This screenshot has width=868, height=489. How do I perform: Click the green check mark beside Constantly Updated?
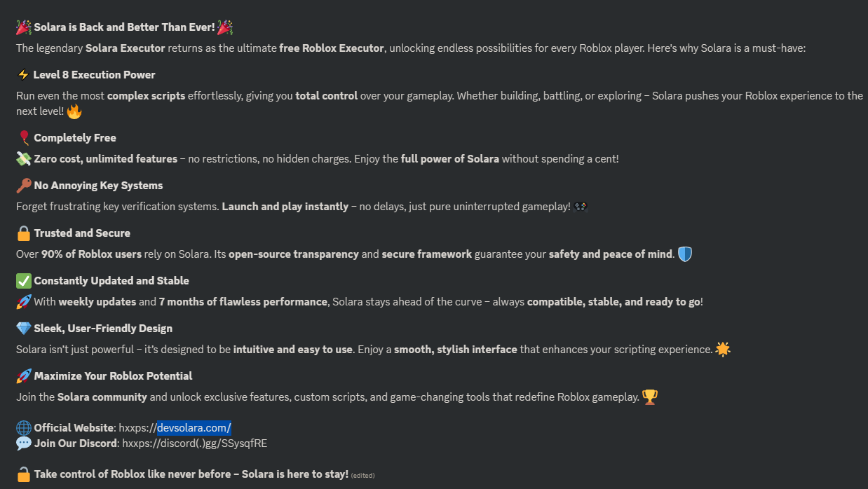pyautogui.click(x=24, y=281)
